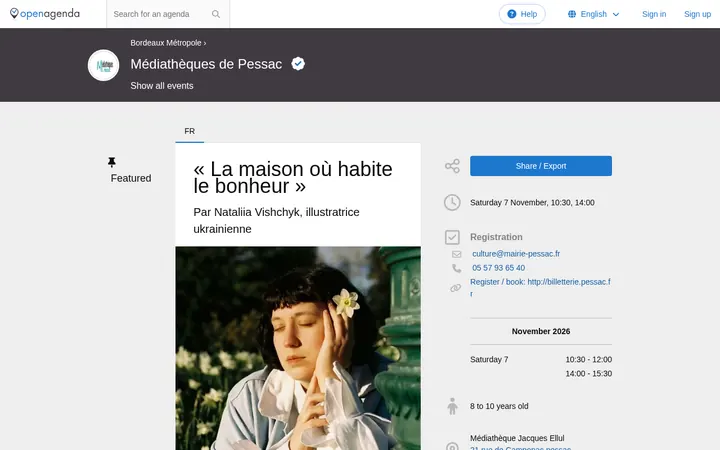The height and width of the screenshot is (450, 720).
Task: Click the verified badge icon
Action: [x=298, y=64]
